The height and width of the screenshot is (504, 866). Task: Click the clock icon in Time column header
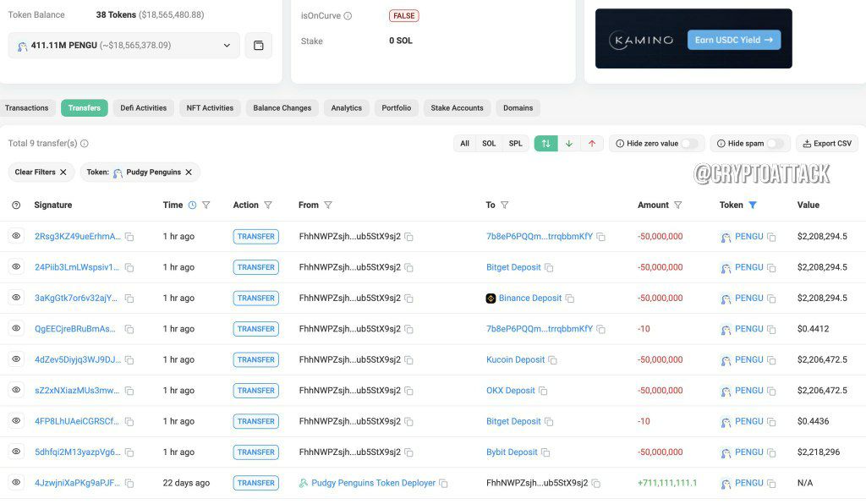(192, 205)
